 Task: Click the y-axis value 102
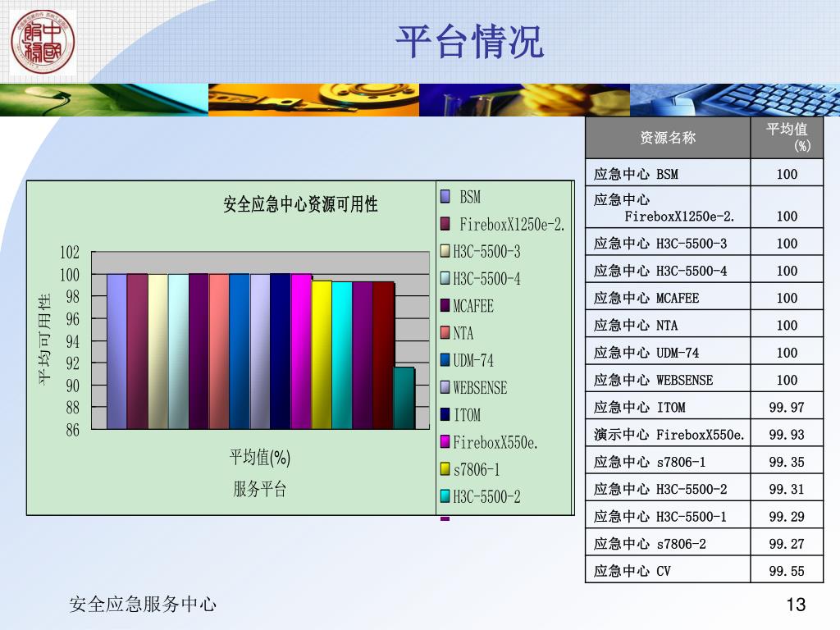click(70, 252)
